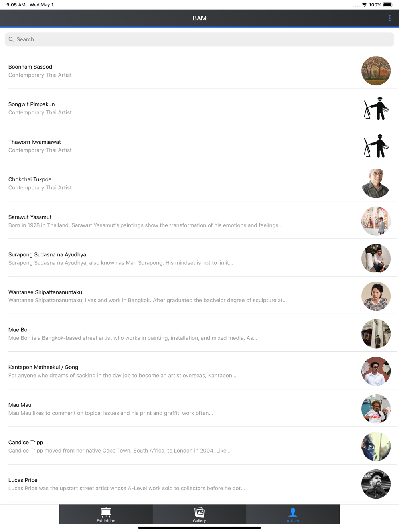
Task: Tap the search magnifier icon
Action: [11, 39]
